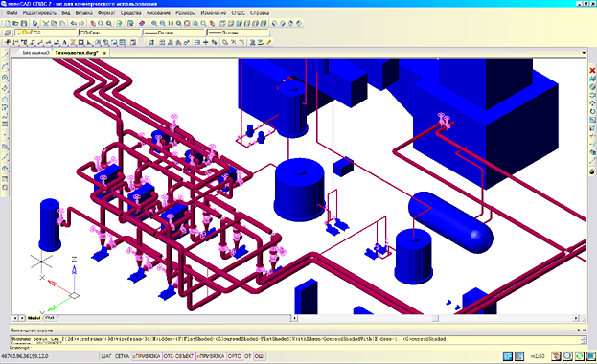Click the Cut scissors icon
Image resolution: width=597 pixels, height=364 pixels.
click(46, 24)
